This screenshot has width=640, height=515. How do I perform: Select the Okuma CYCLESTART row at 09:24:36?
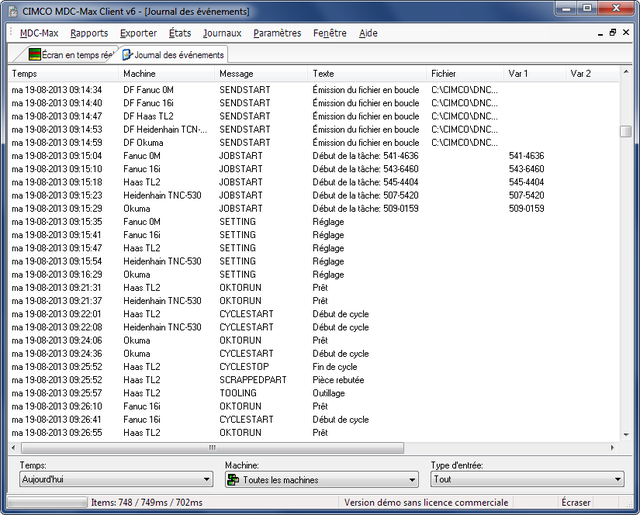tap(313, 354)
